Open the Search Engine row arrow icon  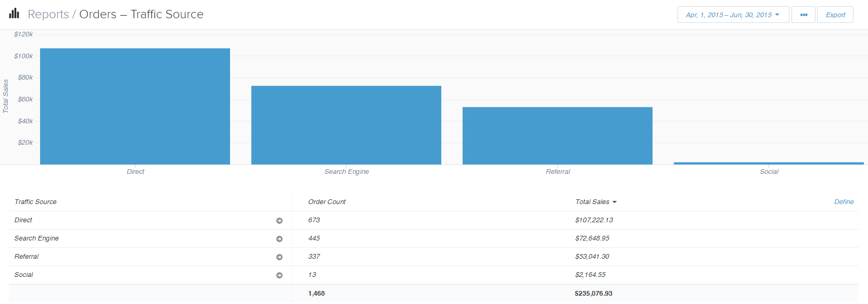279,239
